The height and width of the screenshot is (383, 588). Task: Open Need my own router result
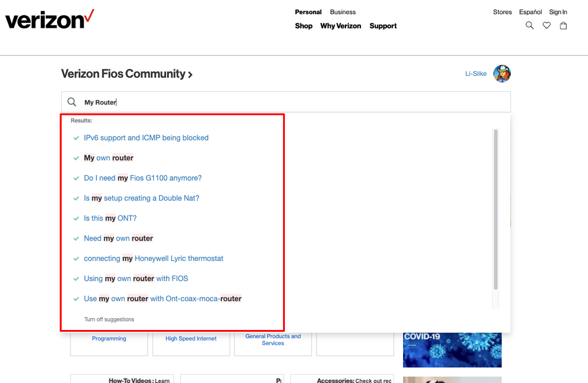tap(118, 239)
